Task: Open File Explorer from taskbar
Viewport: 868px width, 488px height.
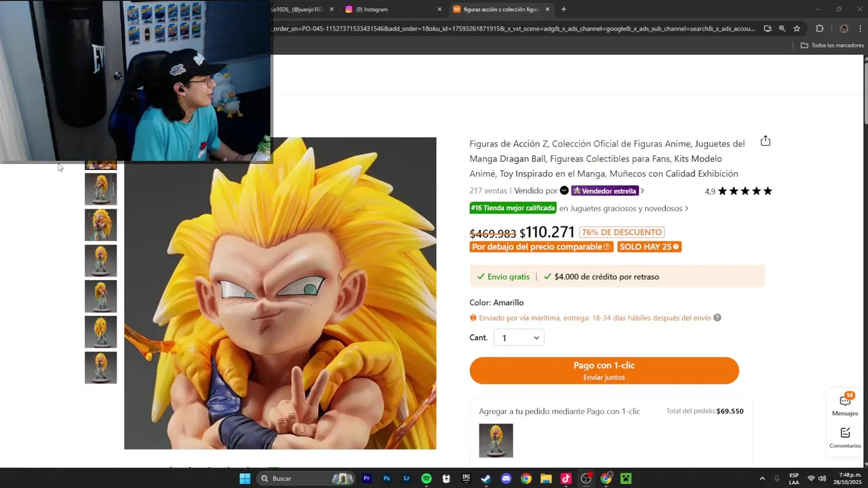Action: pyautogui.click(x=546, y=479)
